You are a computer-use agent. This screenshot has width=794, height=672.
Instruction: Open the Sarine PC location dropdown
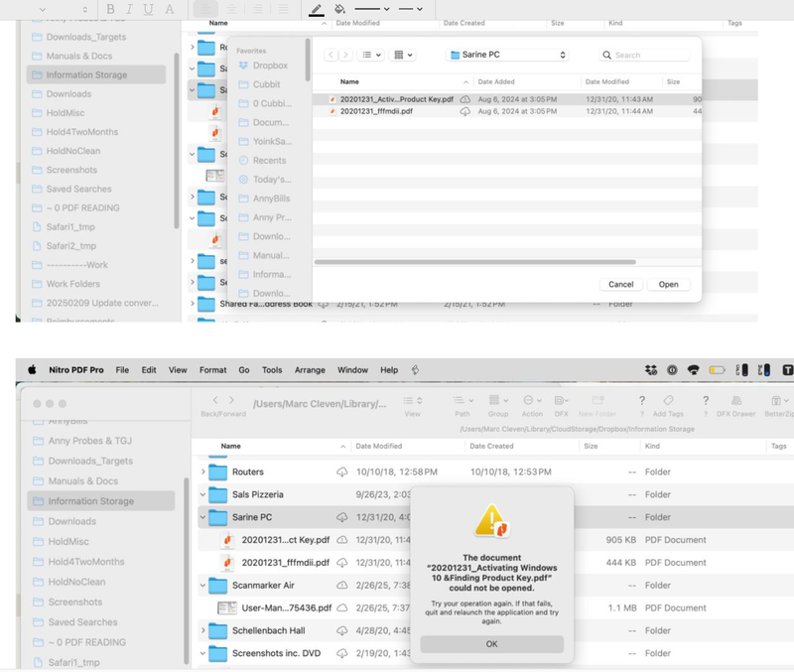point(506,56)
